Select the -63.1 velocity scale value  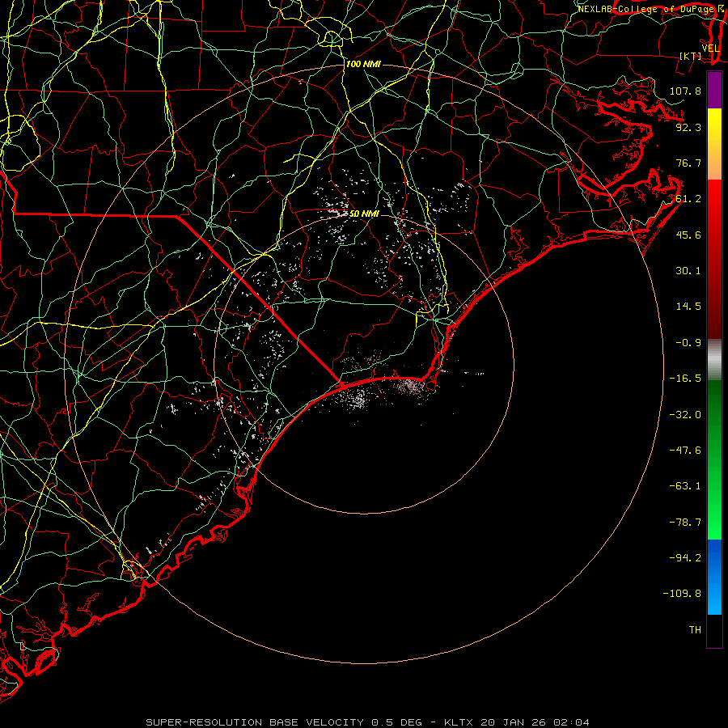[685, 486]
